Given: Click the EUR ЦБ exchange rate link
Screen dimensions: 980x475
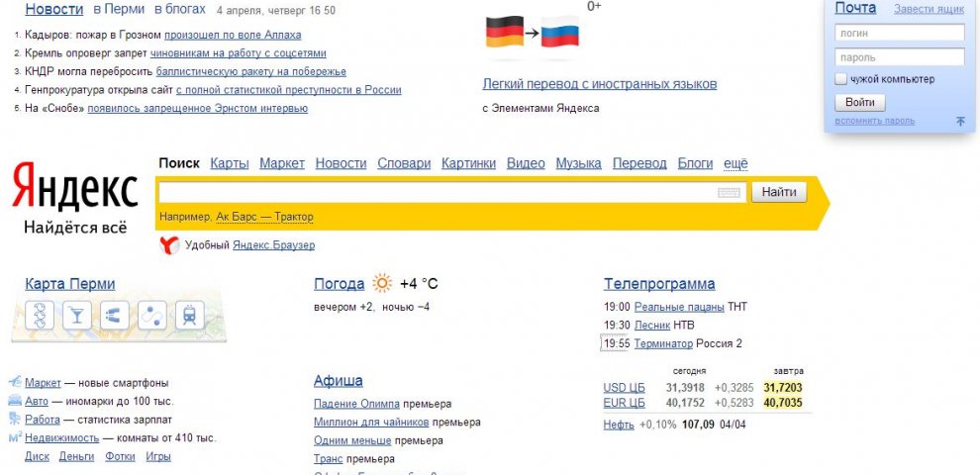Looking at the screenshot, I should [x=624, y=403].
